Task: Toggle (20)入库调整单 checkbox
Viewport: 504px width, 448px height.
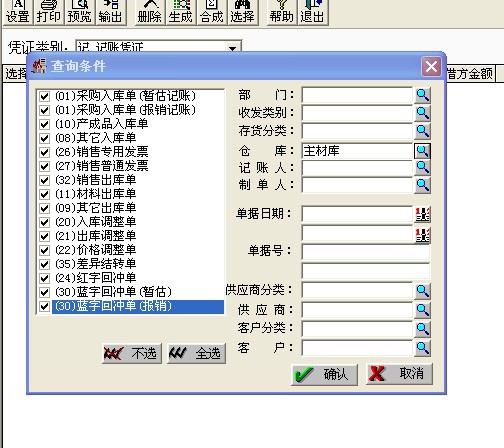Action: point(44,222)
